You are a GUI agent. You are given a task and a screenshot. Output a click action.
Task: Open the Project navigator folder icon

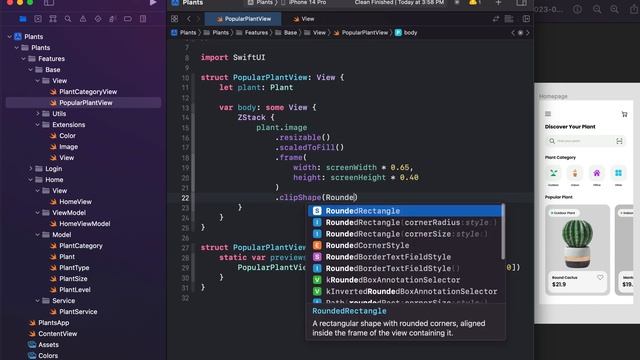click(x=23, y=19)
